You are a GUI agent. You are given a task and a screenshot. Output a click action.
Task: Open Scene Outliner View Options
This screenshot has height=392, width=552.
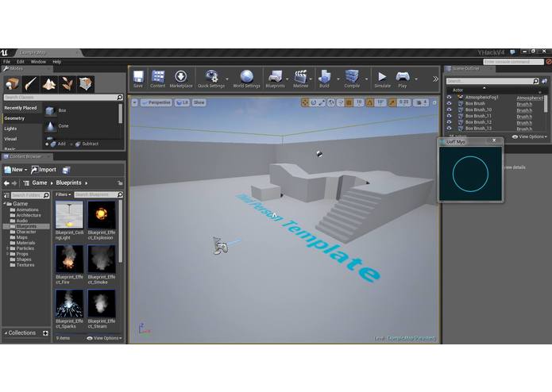[530, 136]
